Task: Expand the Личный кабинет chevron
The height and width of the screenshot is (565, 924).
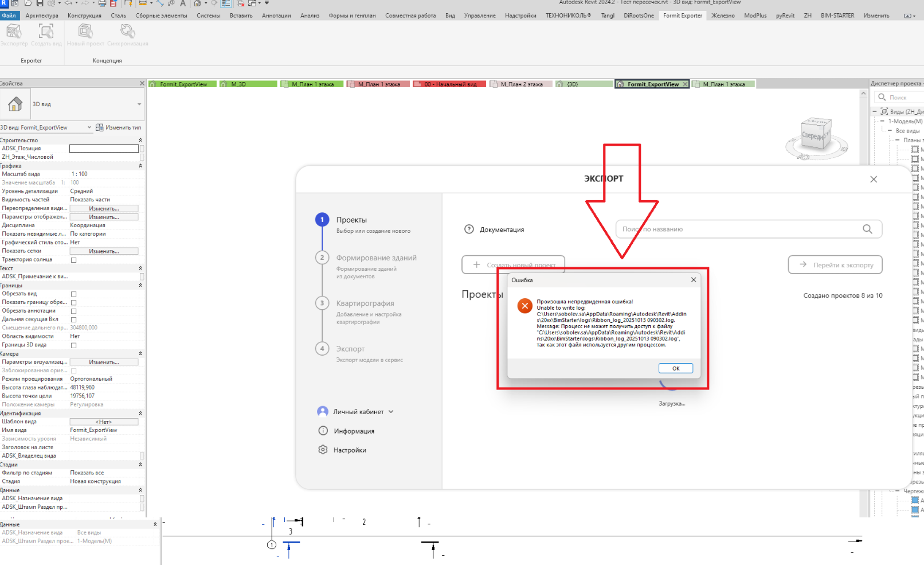Action: pyautogui.click(x=391, y=411)
